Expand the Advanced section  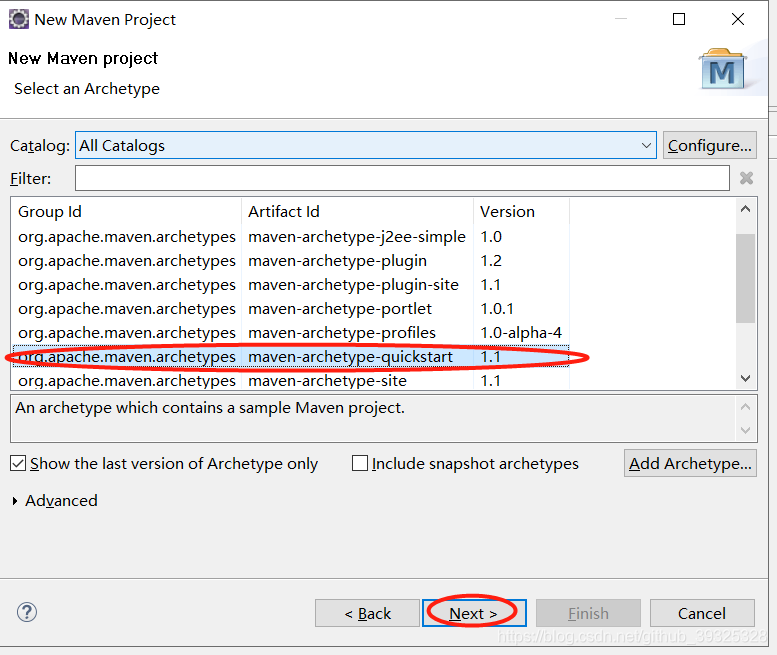coord(15,501)
